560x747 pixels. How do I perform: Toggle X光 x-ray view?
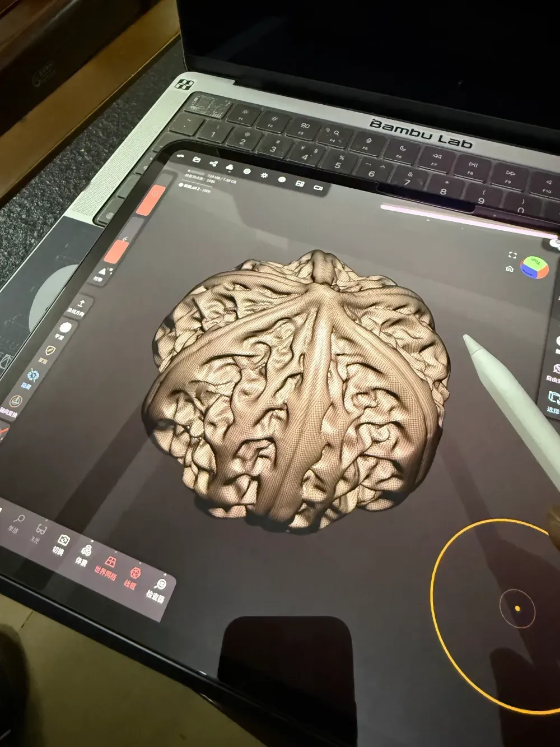coord(39,533)
